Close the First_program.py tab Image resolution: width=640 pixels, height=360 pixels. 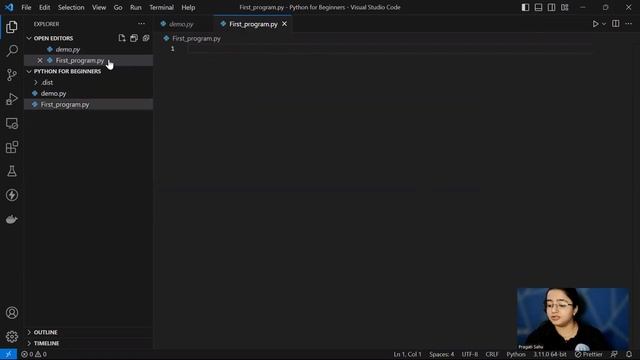(284, 24)
